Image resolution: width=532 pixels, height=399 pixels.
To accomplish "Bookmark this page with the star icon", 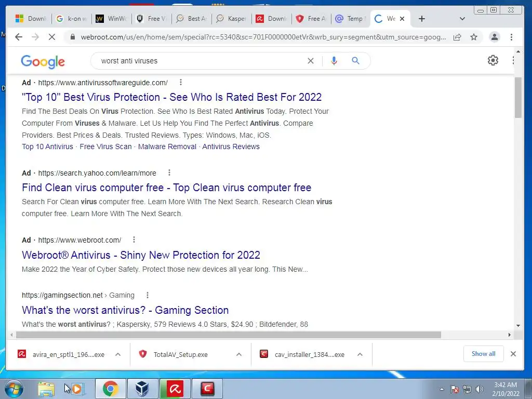I will click(474, 37).
